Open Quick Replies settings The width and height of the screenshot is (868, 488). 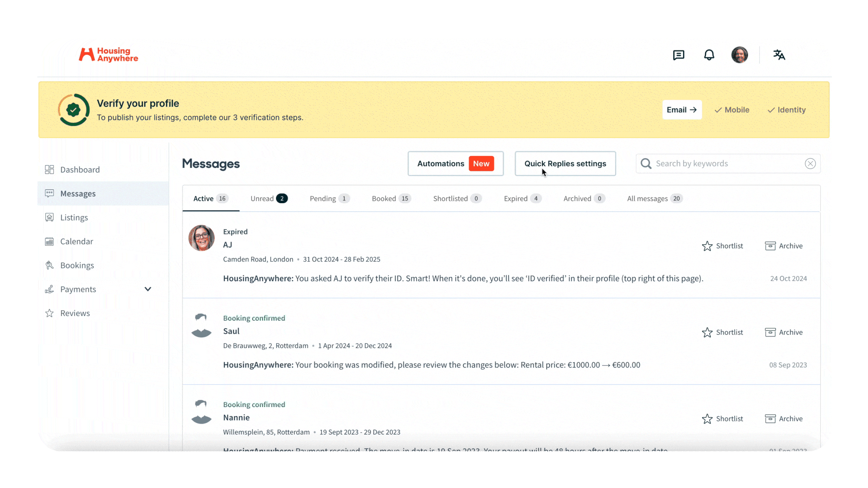(x=565, y=163)
